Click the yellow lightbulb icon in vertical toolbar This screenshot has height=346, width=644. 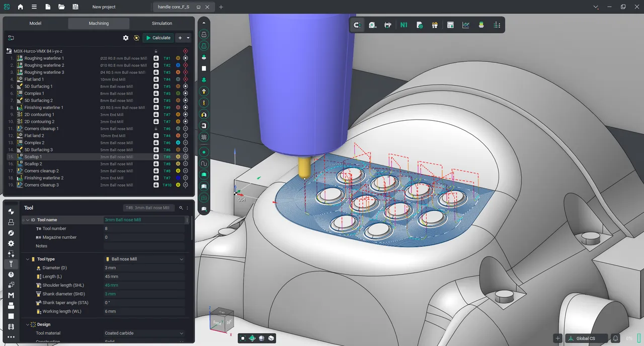[204, 92]
